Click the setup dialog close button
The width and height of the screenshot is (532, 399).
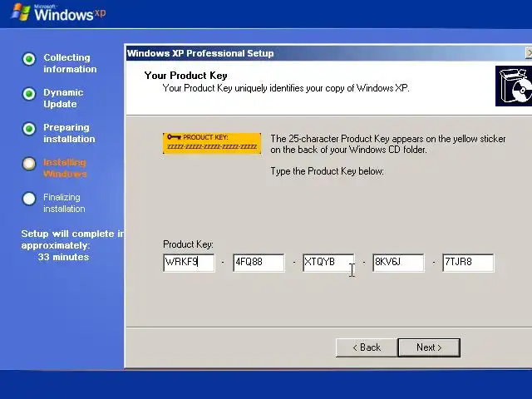529,53
